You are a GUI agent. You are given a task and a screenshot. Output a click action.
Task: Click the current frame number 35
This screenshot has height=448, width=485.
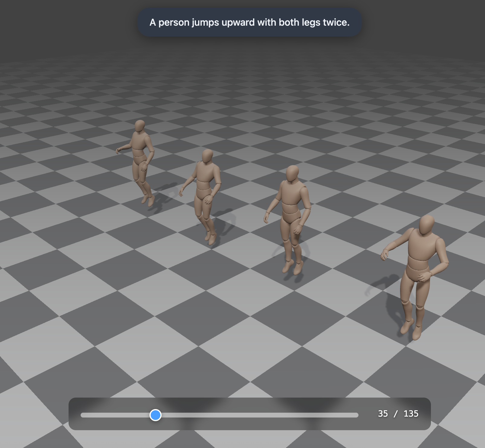tap(383, 414)
